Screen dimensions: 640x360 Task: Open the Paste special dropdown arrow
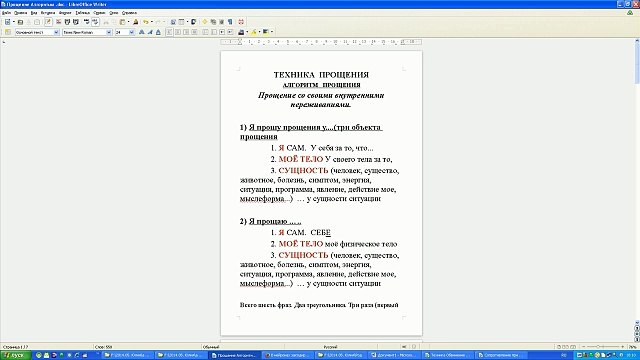pyautogui.click(x=128, y=22)
